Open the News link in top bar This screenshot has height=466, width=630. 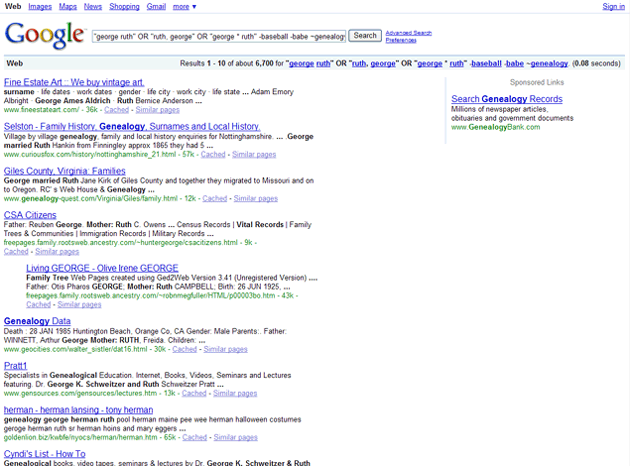(93, 6)
